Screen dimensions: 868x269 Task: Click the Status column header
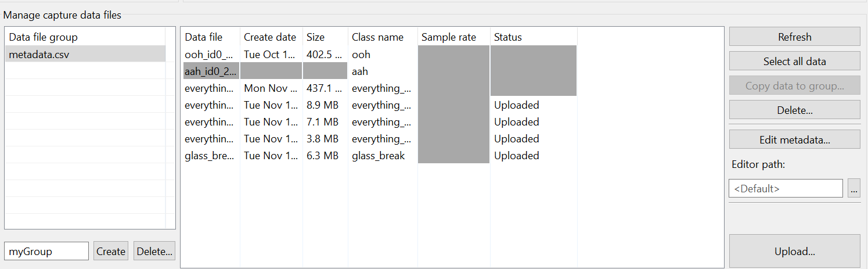[x=508, y=37]
